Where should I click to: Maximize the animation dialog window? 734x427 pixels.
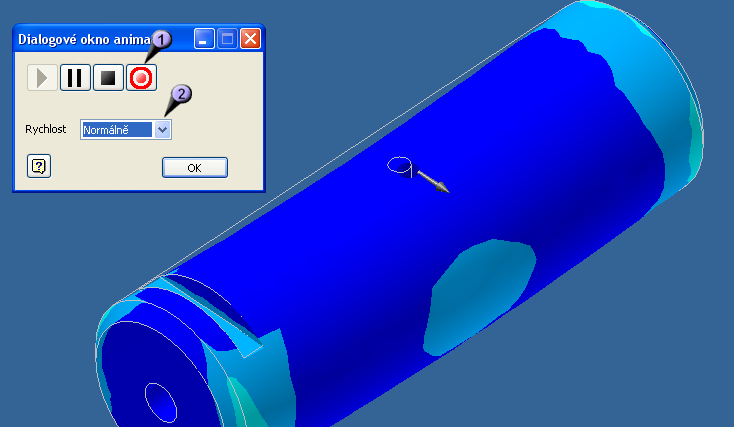pyautogui.click(x=228, y=39)
